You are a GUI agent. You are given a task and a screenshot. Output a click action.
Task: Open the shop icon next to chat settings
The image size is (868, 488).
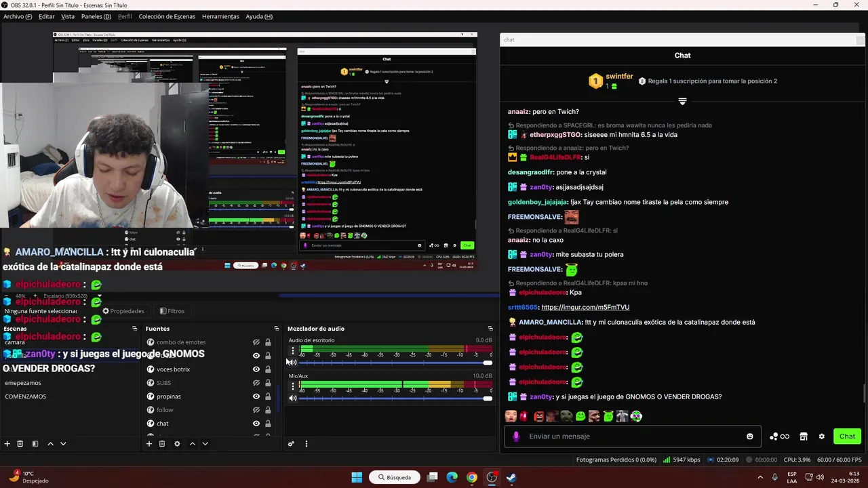804,436
